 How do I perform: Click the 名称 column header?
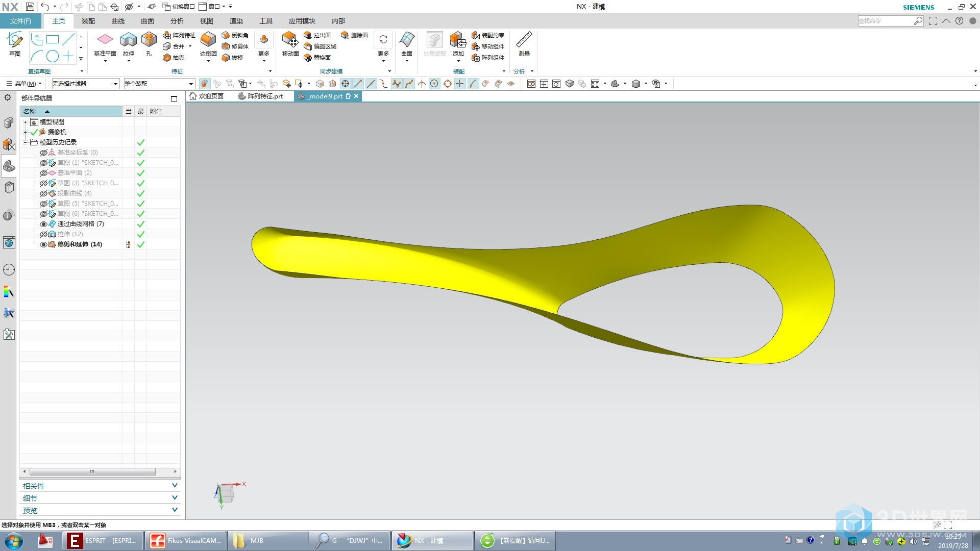click(x=71, y=111)
